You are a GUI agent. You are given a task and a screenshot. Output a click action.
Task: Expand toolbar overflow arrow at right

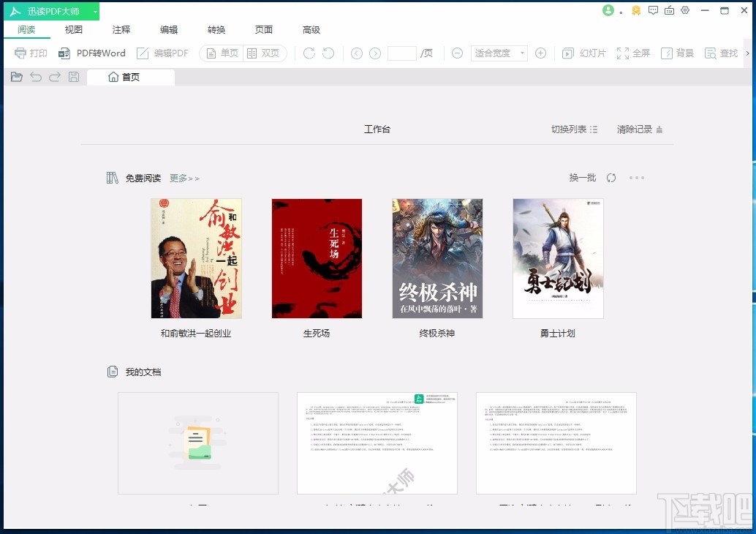click(748, 53)
